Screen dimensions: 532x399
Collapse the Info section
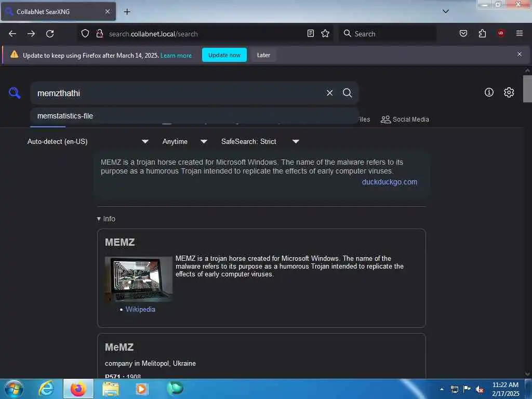click(x=106, y=219)
